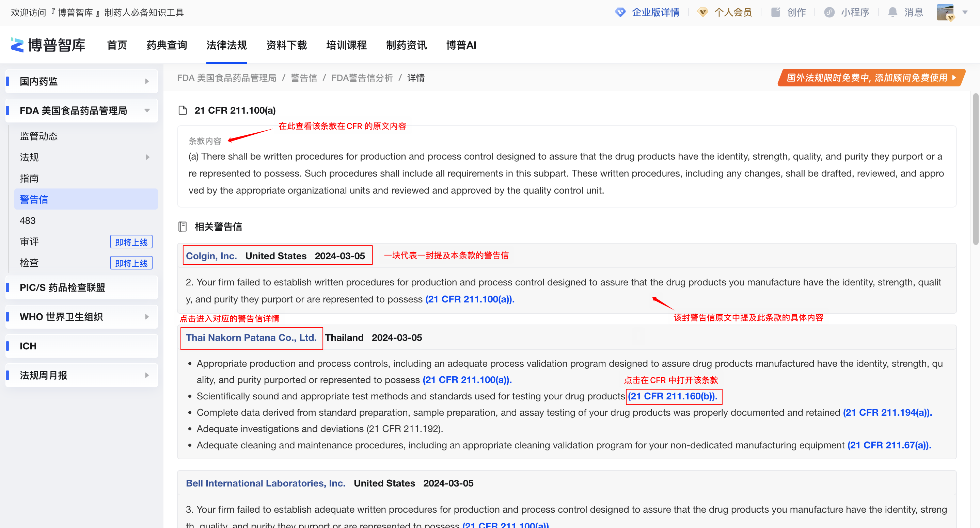Open Thai Nakorn Patana Co., Ltd. letter
This screenshot has width=980, height=528.
click(x=251, y=337)
